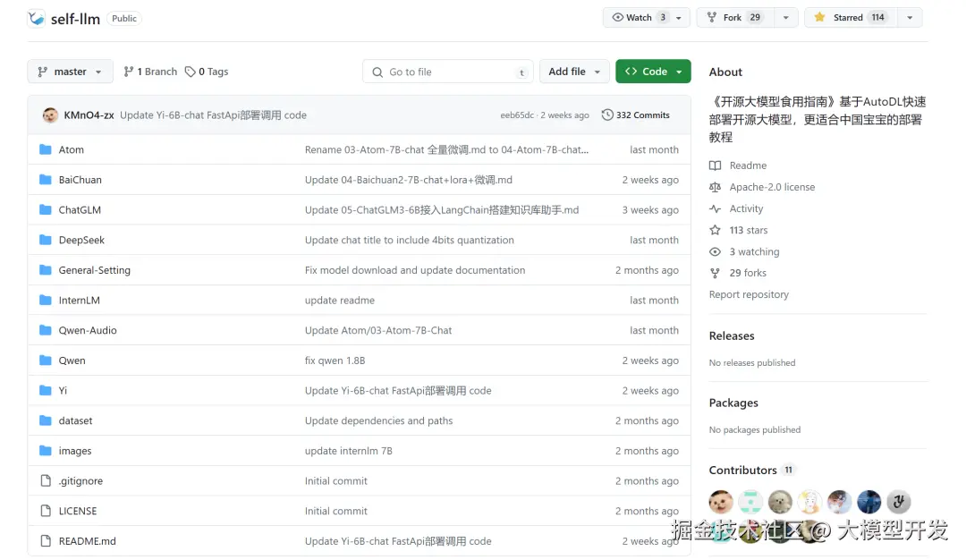Open 'update internlm 7B' commit message
The width and height of the screenshot is (966, 560).
[348, 450]
